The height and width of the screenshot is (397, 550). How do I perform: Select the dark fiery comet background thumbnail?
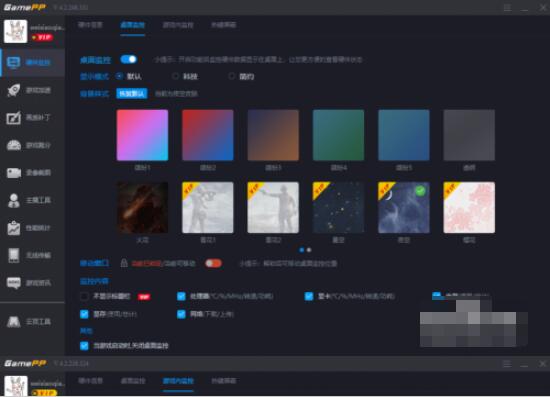[142, 207]
